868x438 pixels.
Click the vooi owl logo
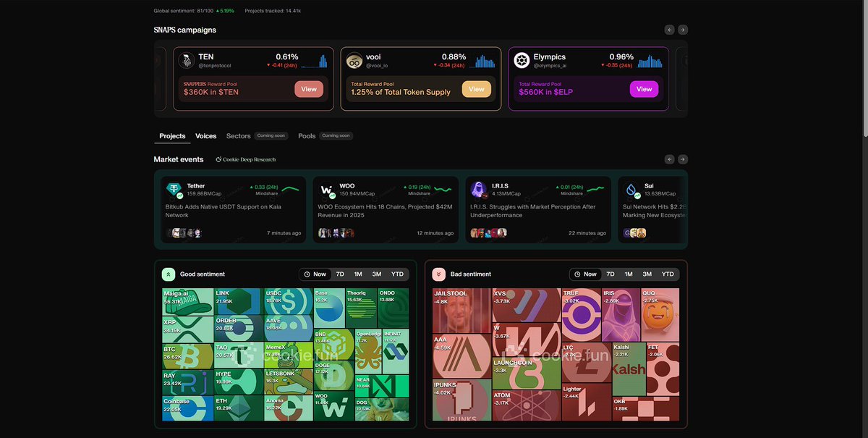(354, 61)
